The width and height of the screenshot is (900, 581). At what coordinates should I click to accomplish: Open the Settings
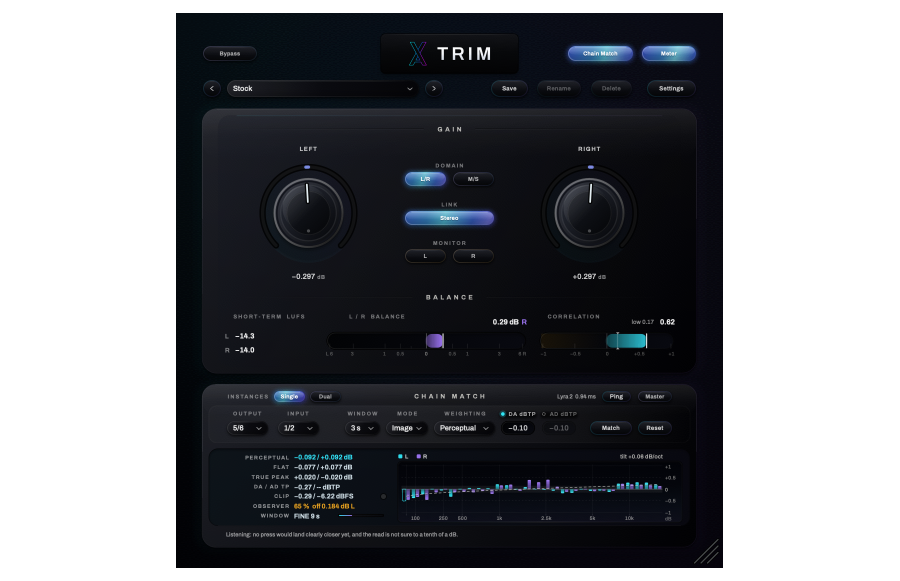671,88
